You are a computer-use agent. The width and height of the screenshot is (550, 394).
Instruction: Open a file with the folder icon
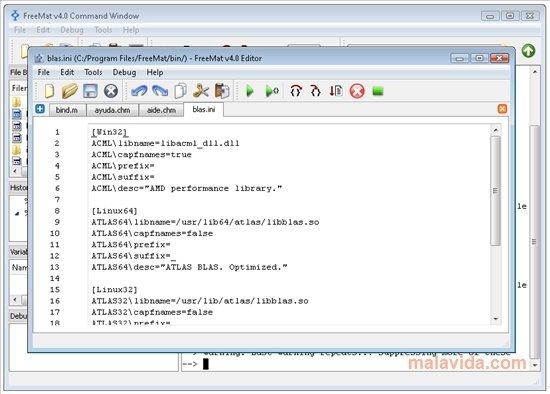[x=69, y=91]
